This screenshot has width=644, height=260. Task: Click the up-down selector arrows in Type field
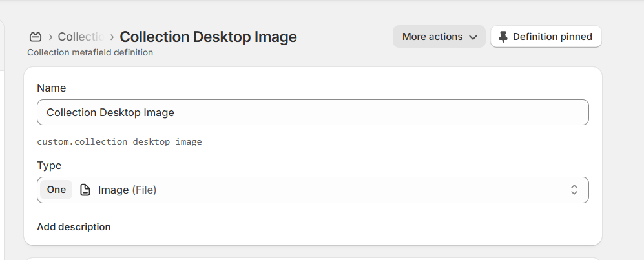(x=574, y=190)
